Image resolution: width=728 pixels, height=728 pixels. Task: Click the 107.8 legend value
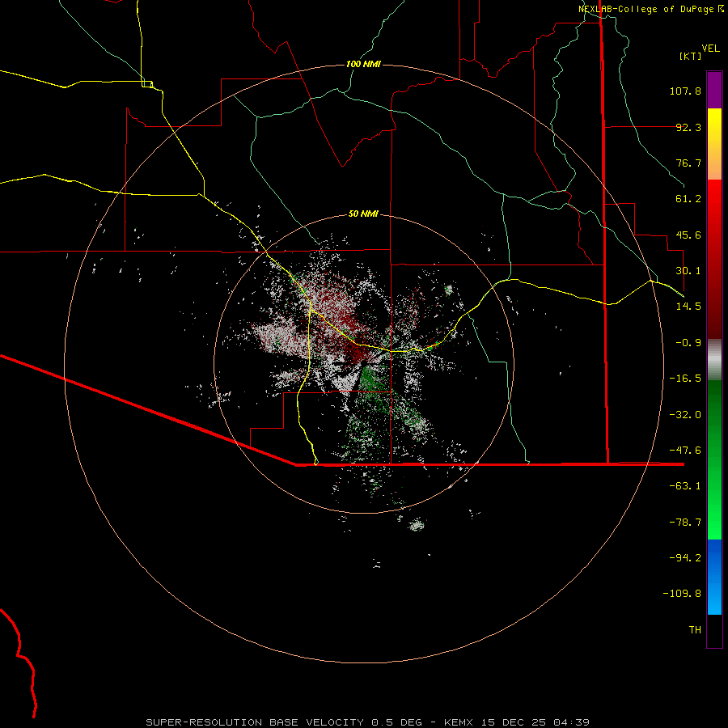(x=685, y=91)
